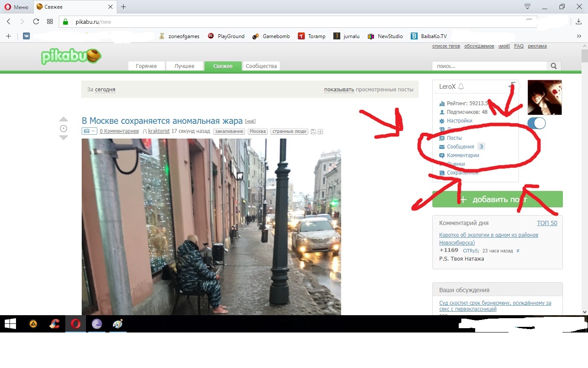588x368 pixels.
Task: Open the PlayGround bookmark
Action: point(226,36)
